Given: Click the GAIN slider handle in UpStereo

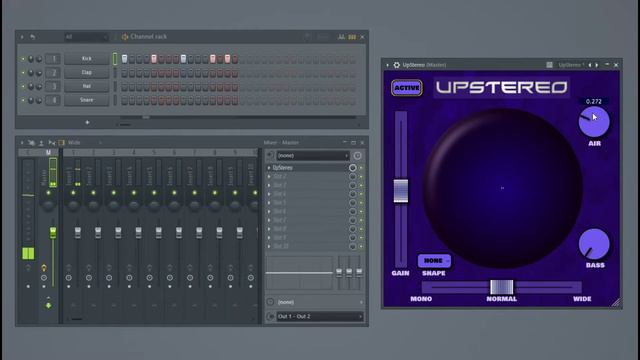Looking at the screenshot, I should pyautogui.click(x=401, y=191).
